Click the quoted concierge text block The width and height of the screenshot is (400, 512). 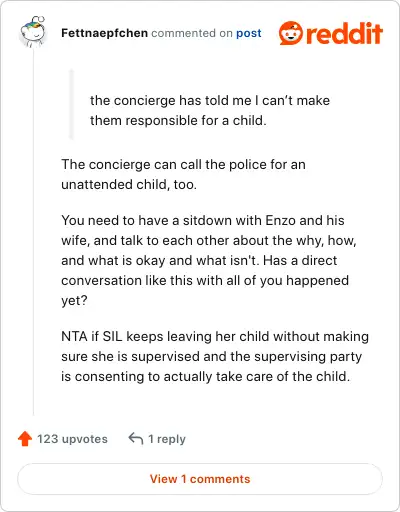(x=210, y=110)
